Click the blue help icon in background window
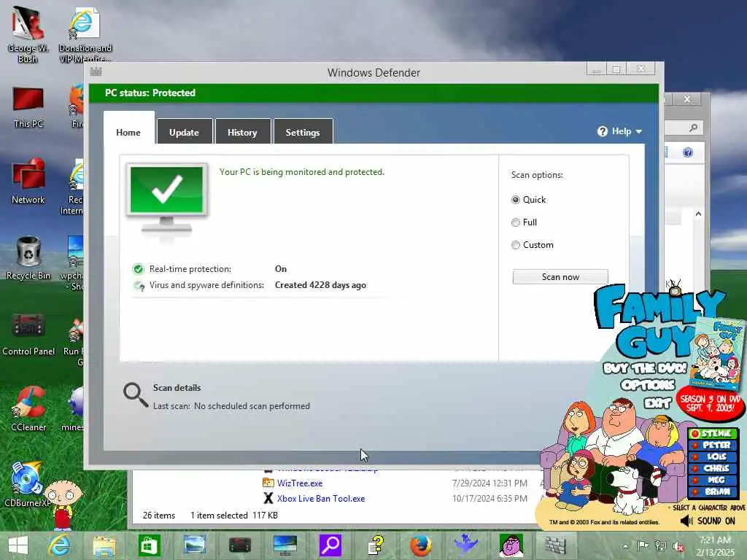The width and height of the screenshot is (747, 560). point(687,152)
